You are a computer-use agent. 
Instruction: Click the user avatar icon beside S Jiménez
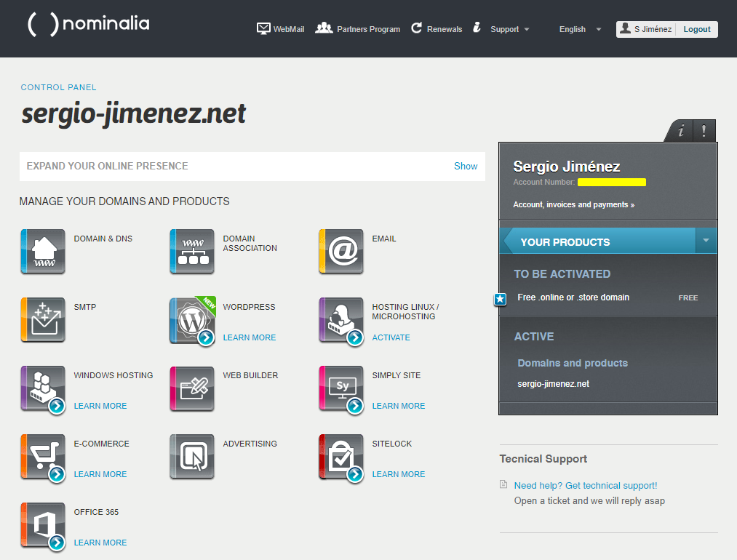click(625, 28)
